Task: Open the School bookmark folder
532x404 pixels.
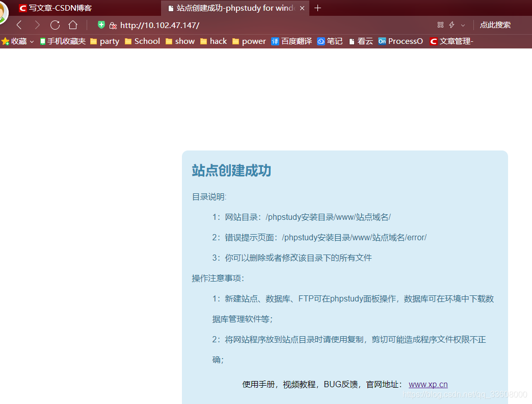Action: tap(142, 41)
